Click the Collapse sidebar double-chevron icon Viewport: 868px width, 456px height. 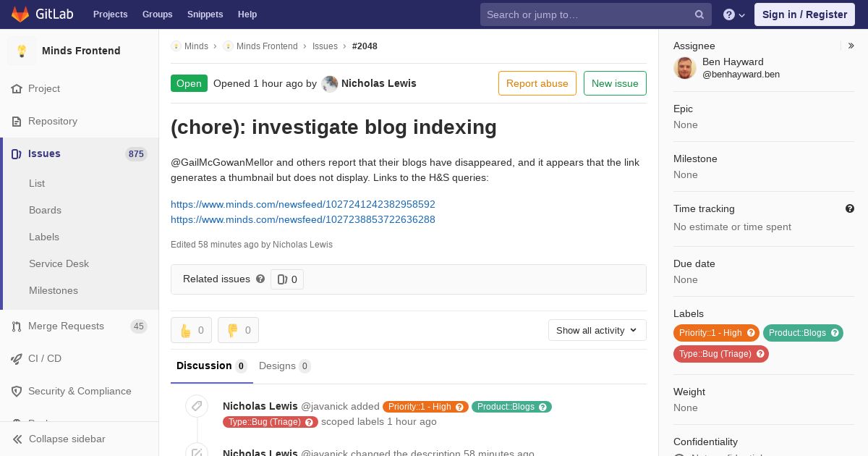pyautogui.click(x=17, y=439)
